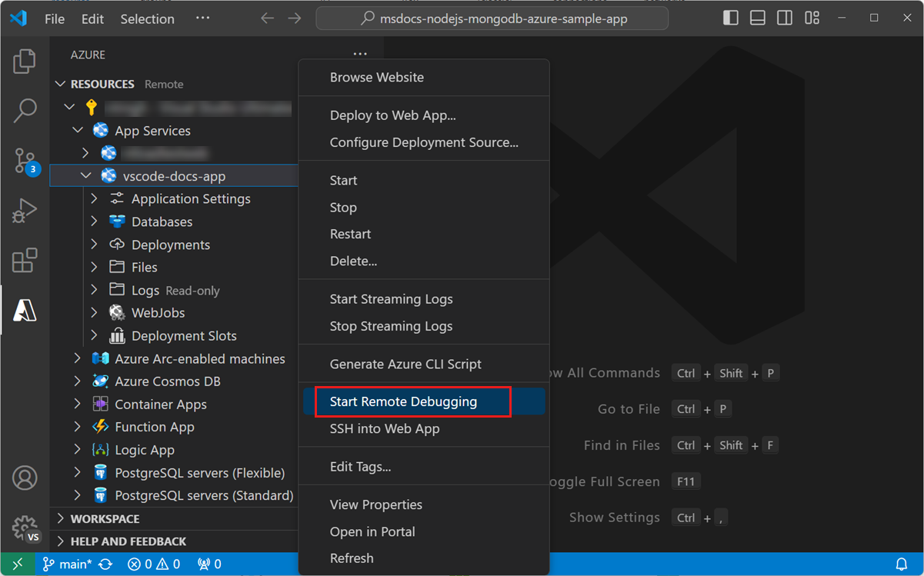This screenshot has height=576, width=924.
Task: Collapse the vscode-docs-app tree item
Action: coord(85,175)
